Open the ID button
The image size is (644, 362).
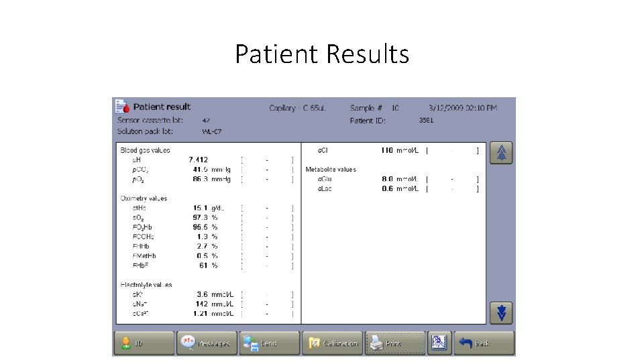[144, 343]
